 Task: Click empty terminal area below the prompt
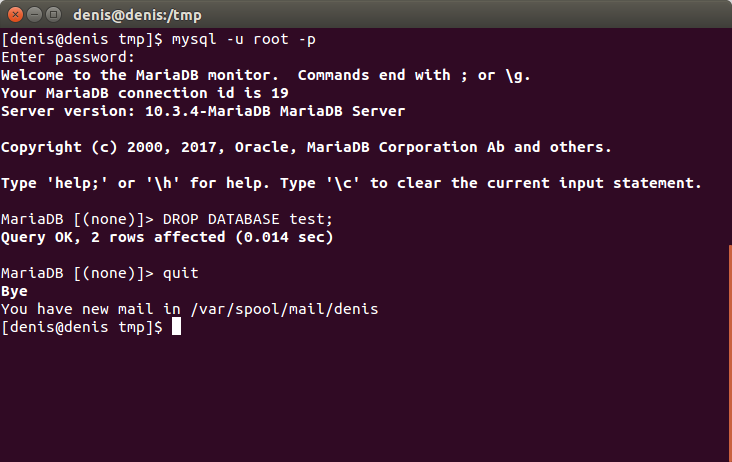pos(364,401)
